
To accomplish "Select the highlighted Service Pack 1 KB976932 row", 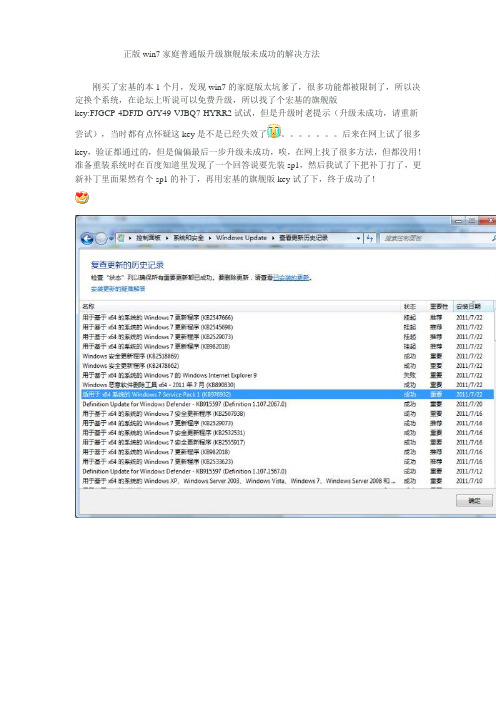I will [x=287, y=394].
